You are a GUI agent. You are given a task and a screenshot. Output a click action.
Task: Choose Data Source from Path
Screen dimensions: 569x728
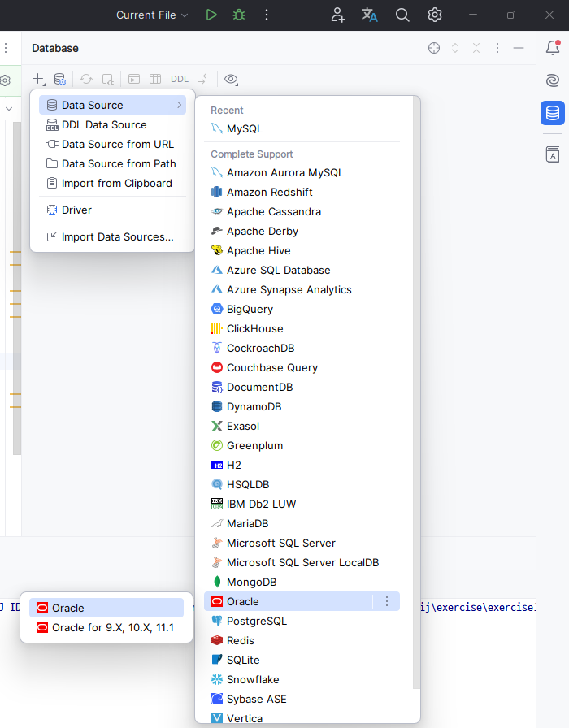[x=112, y=164]
